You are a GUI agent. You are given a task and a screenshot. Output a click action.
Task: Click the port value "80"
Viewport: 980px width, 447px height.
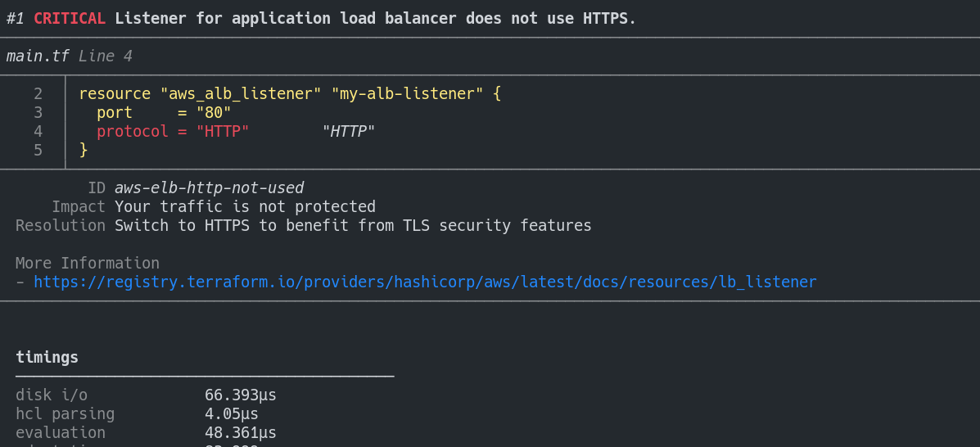(x=214, y=113)
